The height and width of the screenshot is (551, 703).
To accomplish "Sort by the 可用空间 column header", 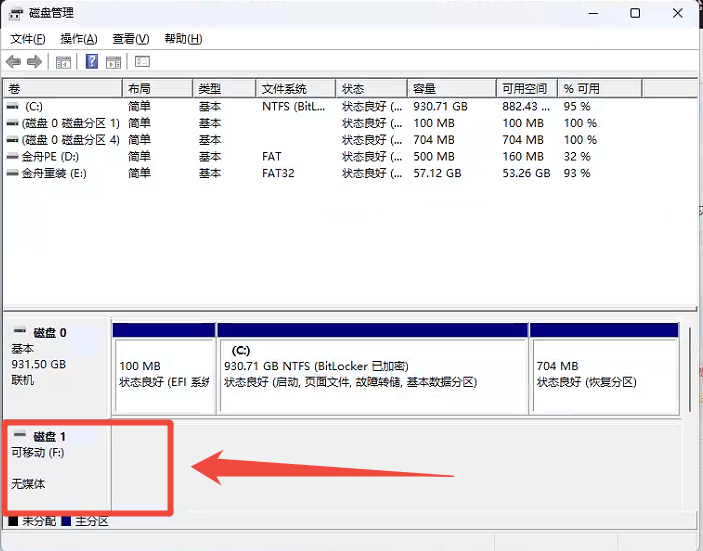I will click(527, 88).
